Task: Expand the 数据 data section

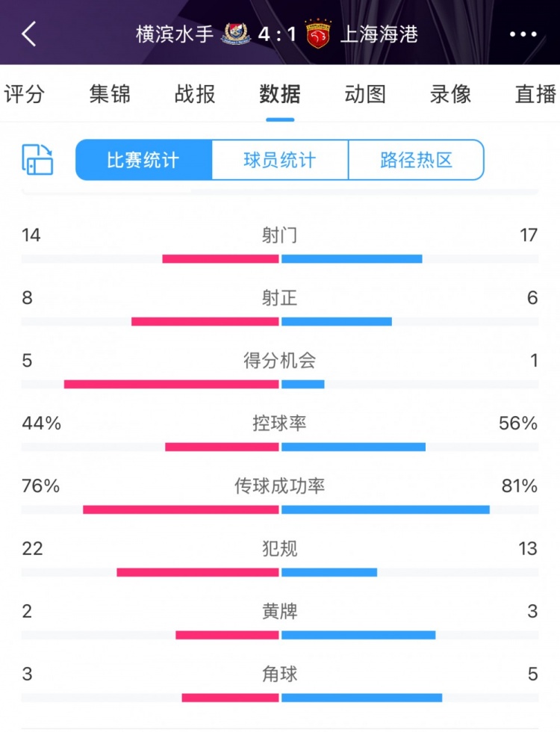Action: point(279,95)
